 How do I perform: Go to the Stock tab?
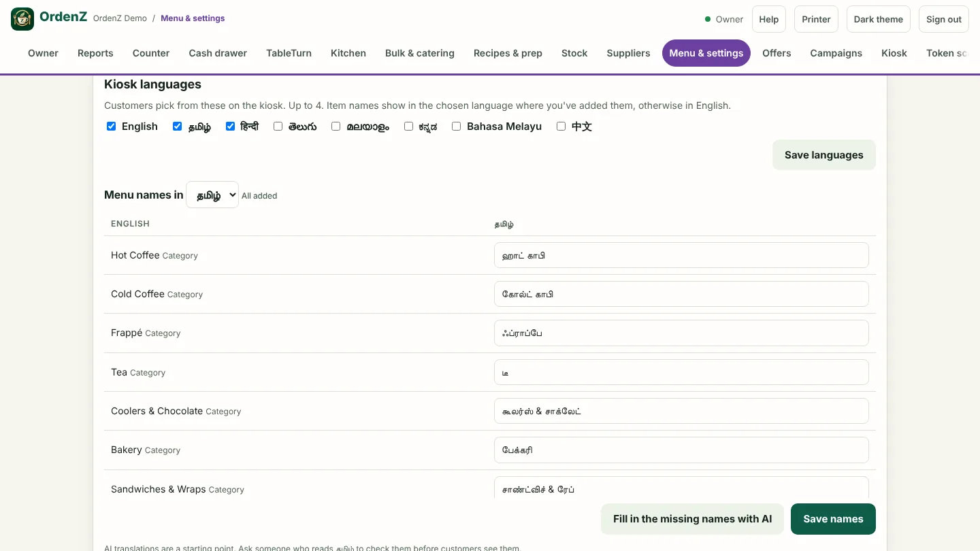[x=574, y=53]
